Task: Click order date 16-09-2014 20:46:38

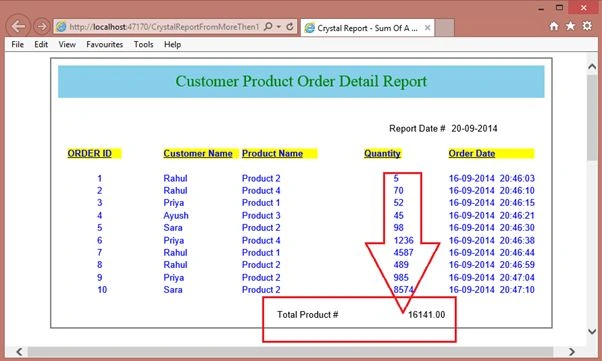Action: coord(492,241)
